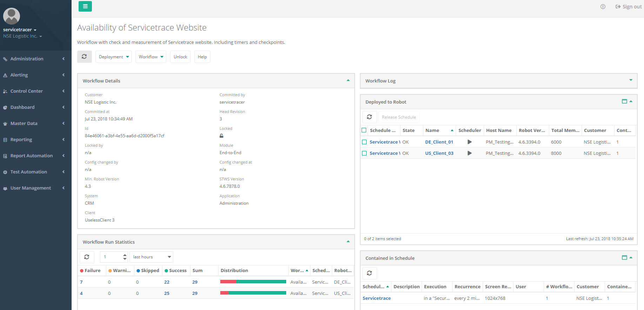Open the Test Automation sidebar menu
Screen dimensions: 644x310
[x=36, y=172]
